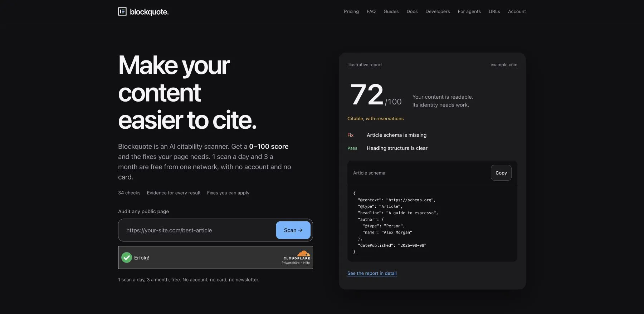Image resolution: width=644 pixels, height=314 pixels.
Task: Click the "Erfolg!" verification text
Action: [x=142, y=258]
